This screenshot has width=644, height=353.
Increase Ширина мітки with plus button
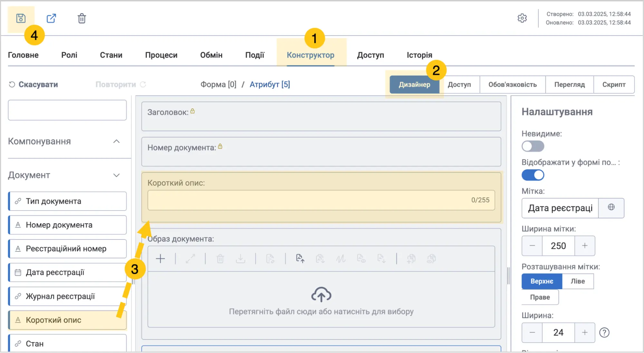[585, 246]
